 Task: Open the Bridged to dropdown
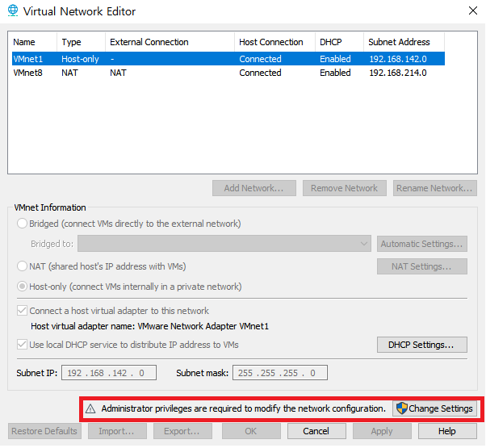pyautogui.click(x=224, y=244)
